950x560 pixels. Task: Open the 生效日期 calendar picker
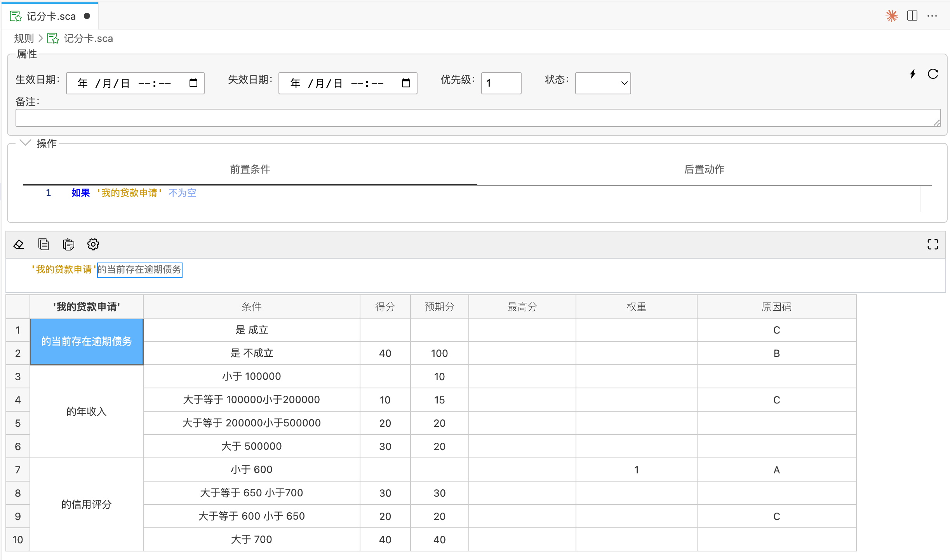[193, 83]
